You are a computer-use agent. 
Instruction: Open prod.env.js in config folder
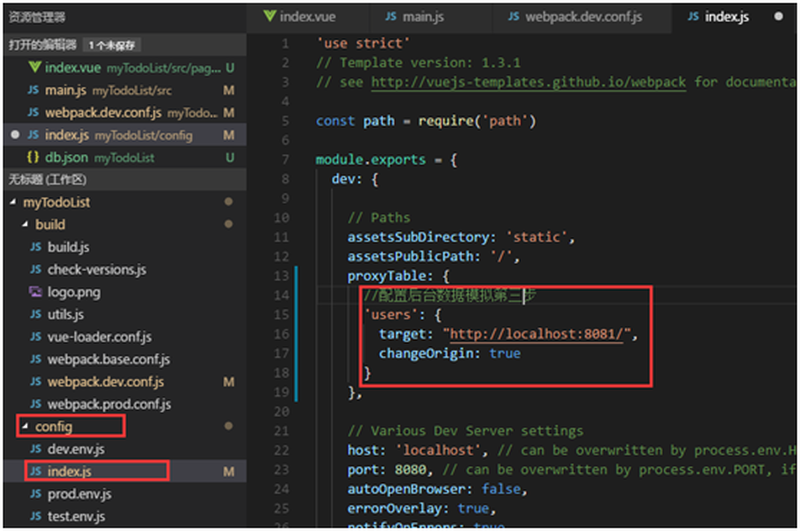click(125, 494)
